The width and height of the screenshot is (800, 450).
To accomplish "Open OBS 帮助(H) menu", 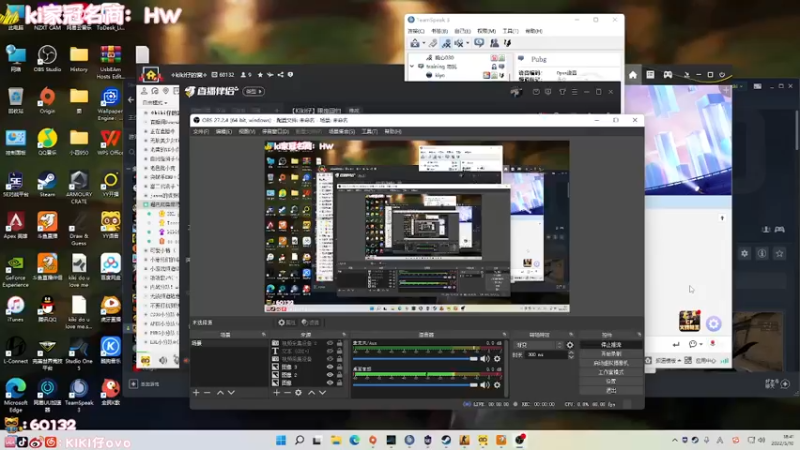I will click(392, 132).
